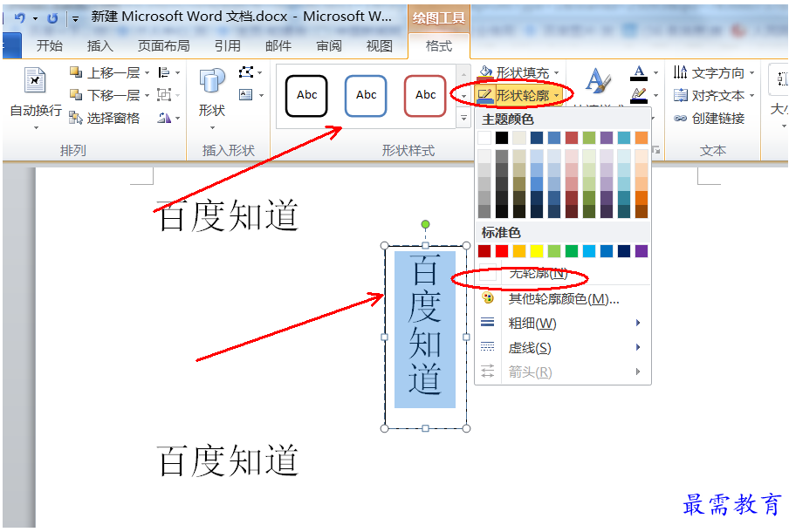This screenshot has width=789, height=532.
Task: Select the blue outline Abc shape style
Action: point(366,96)
